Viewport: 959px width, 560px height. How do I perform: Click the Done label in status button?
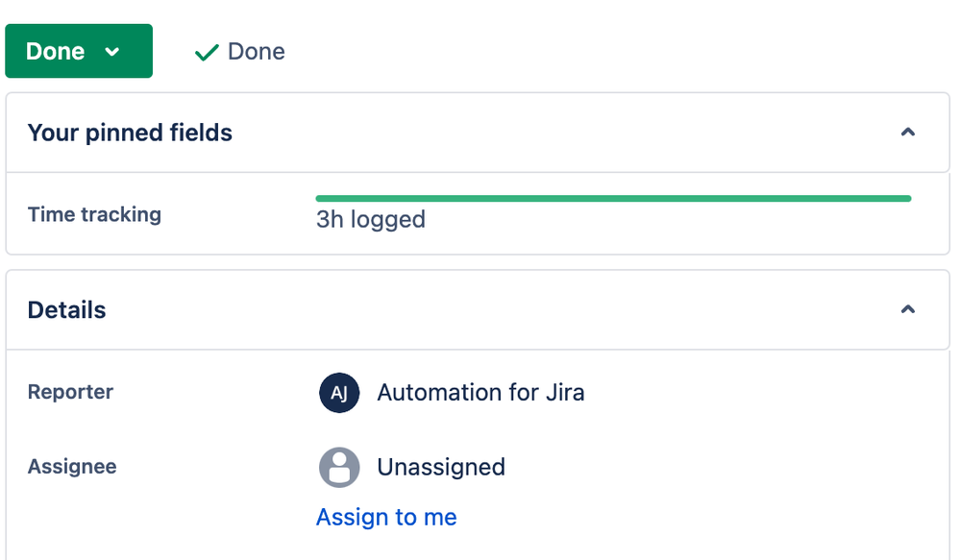tap(55, 51)
